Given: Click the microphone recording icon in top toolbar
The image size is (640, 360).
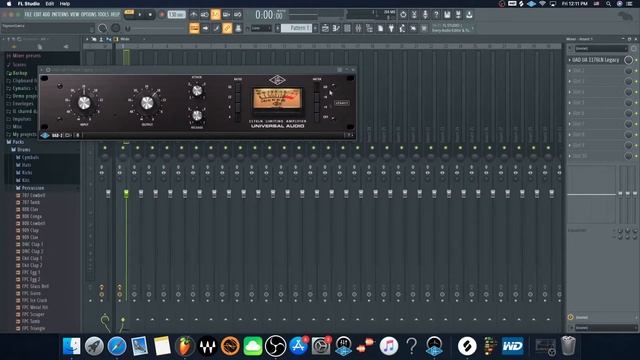Looking at the screenshot, I should click(x=425, y=15).
